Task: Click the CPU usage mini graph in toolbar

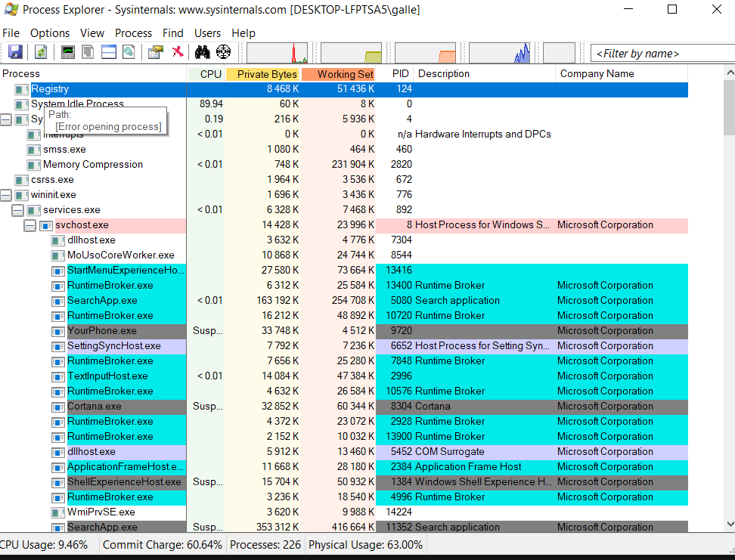Action: pos(277,53)
